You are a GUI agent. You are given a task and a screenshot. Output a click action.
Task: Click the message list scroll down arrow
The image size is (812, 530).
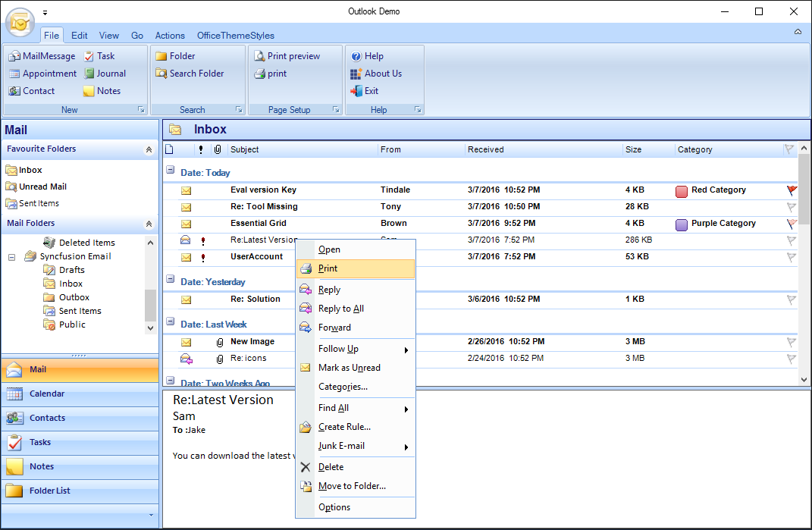click(x=804, y=380)
